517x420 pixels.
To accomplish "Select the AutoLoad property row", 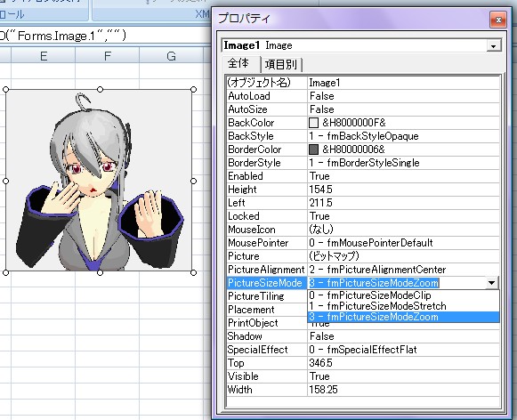I will pyautogui.click(x=363, y=96).
